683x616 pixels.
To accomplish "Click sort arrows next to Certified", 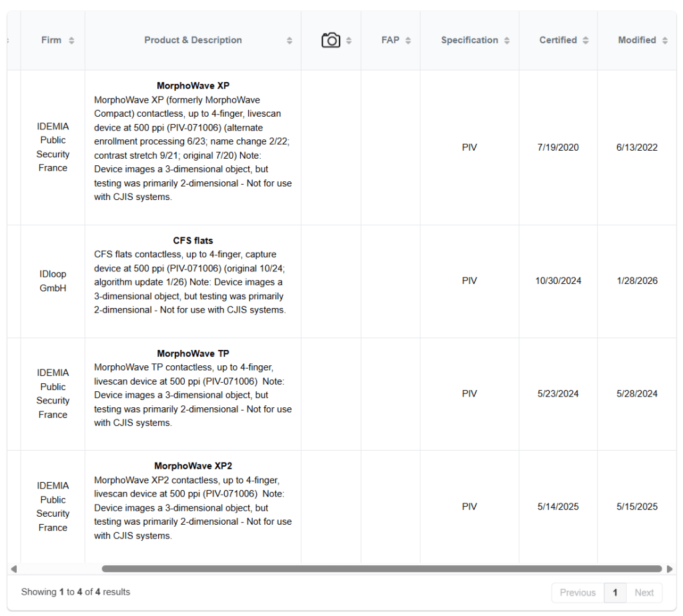I will point(586,41).
